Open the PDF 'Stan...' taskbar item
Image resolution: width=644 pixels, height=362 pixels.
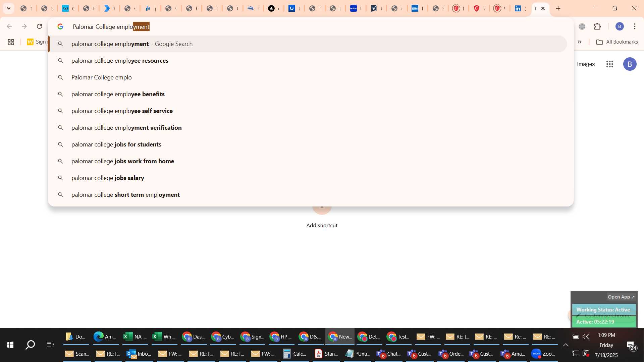pos(326,354)
